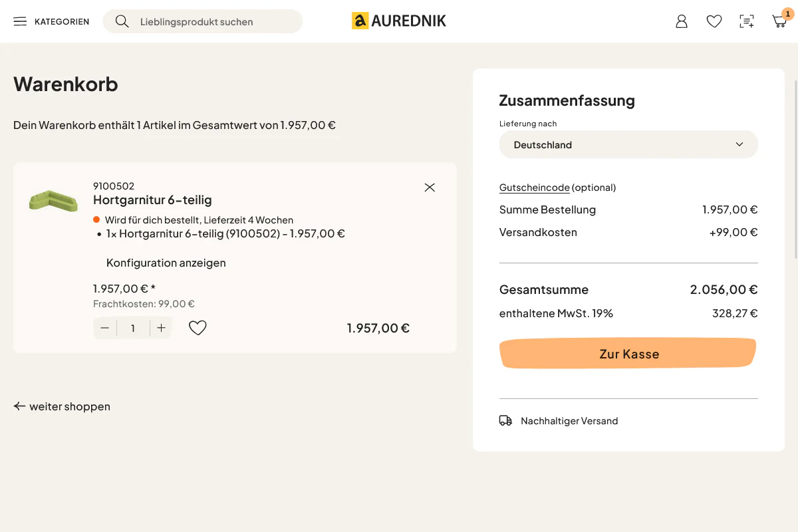Click the search magnifier icon
Image resolution: width=798 pixels, height=532 pixels.
122,21
